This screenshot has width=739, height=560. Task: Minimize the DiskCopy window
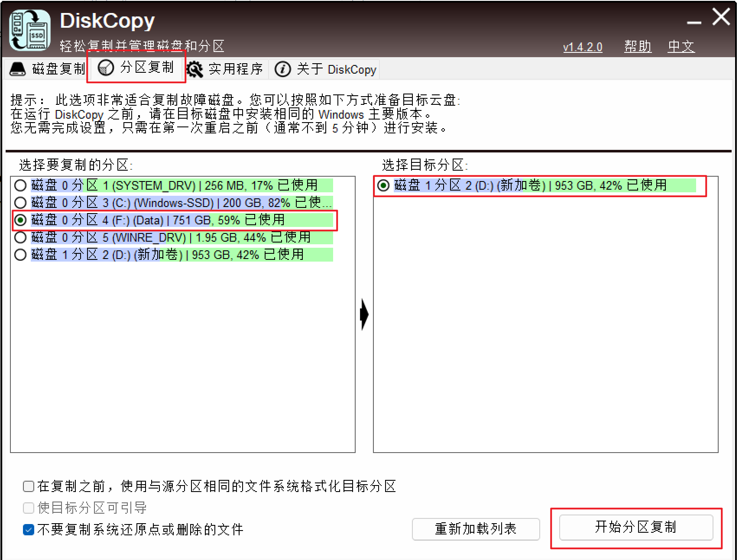pos(694,23)
